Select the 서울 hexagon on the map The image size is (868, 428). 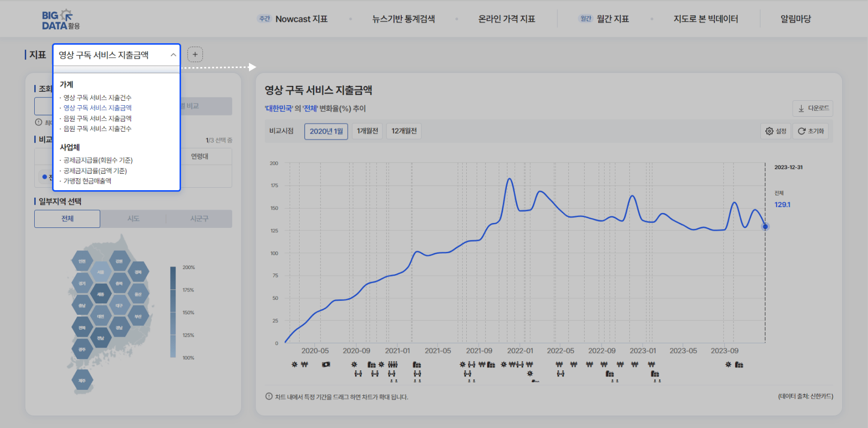pos(101,272)
